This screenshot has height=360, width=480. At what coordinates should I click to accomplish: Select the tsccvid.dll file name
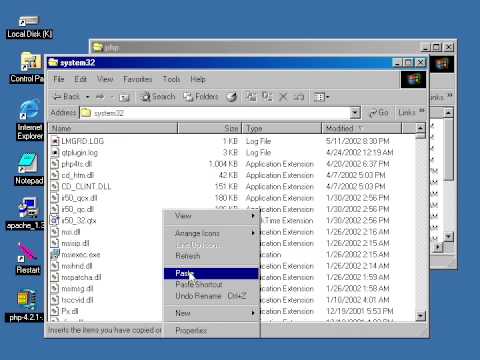tap(77, 300)
